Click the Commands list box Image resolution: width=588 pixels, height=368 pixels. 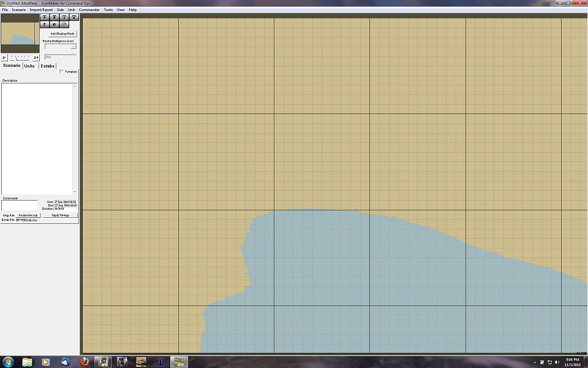click(20, 205)
